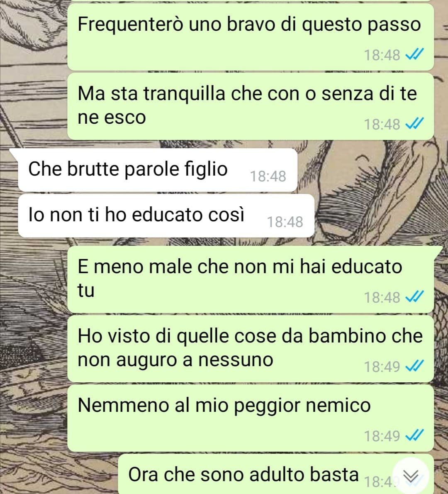Tap 18:48 timestamp of 'Frequenterò uno bravo' message
The image size is (448, 494).
point(382,55)
